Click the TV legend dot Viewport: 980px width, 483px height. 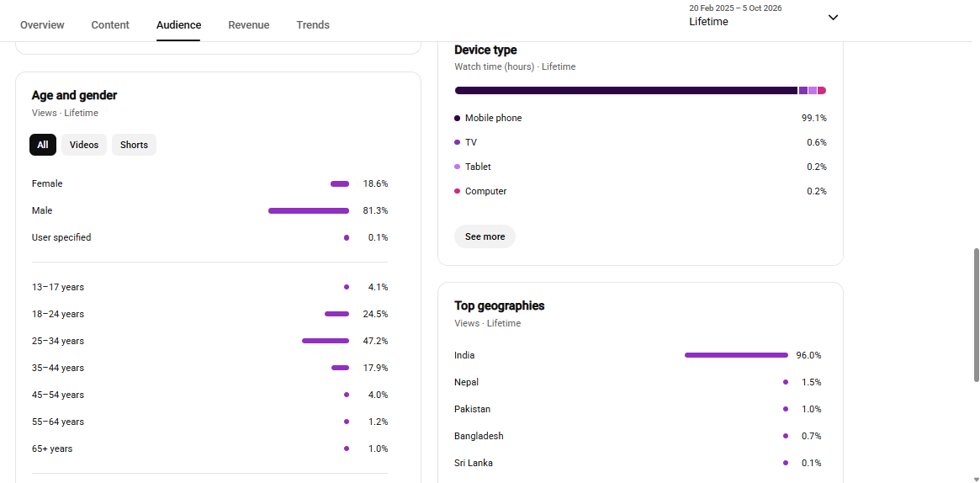[458, 142]
